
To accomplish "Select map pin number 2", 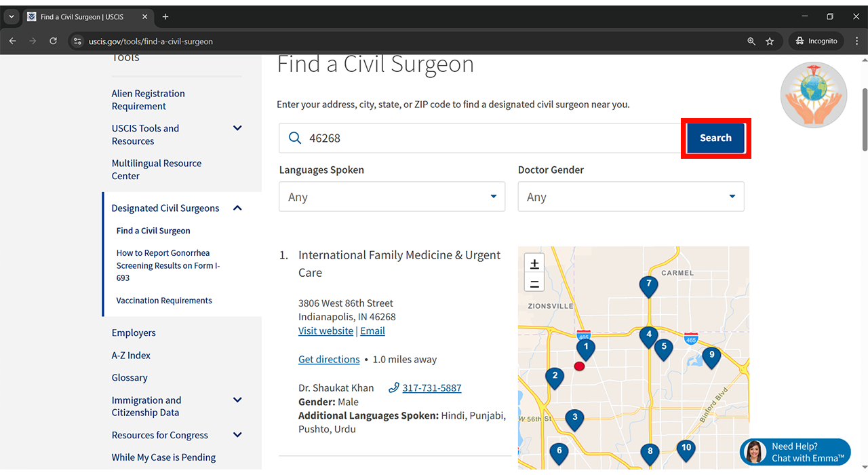I will pos(555,378).
